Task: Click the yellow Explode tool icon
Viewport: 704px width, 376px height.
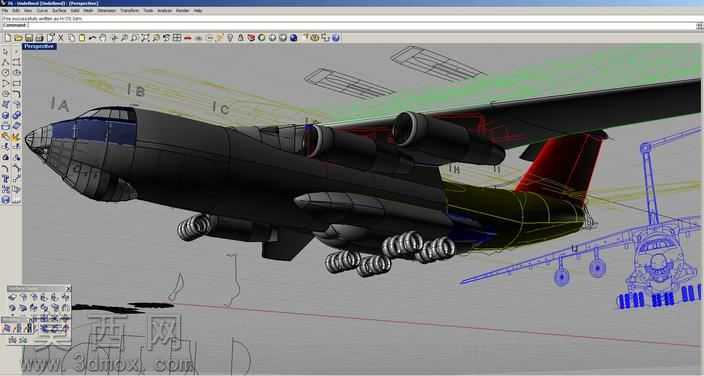Action: (x=17, y=137)
